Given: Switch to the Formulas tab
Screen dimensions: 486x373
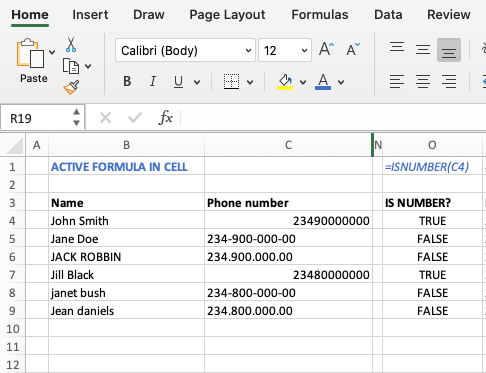Looking at the screenshot, I should pos(320,15).
